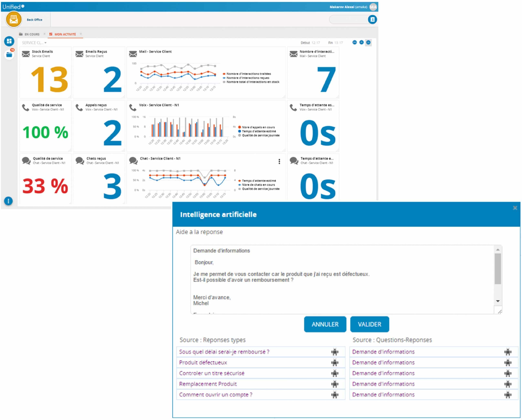Click the robot icon beside Remplacement Produit
This screenshot has width=522, height=420.
(x=335, y=384)
